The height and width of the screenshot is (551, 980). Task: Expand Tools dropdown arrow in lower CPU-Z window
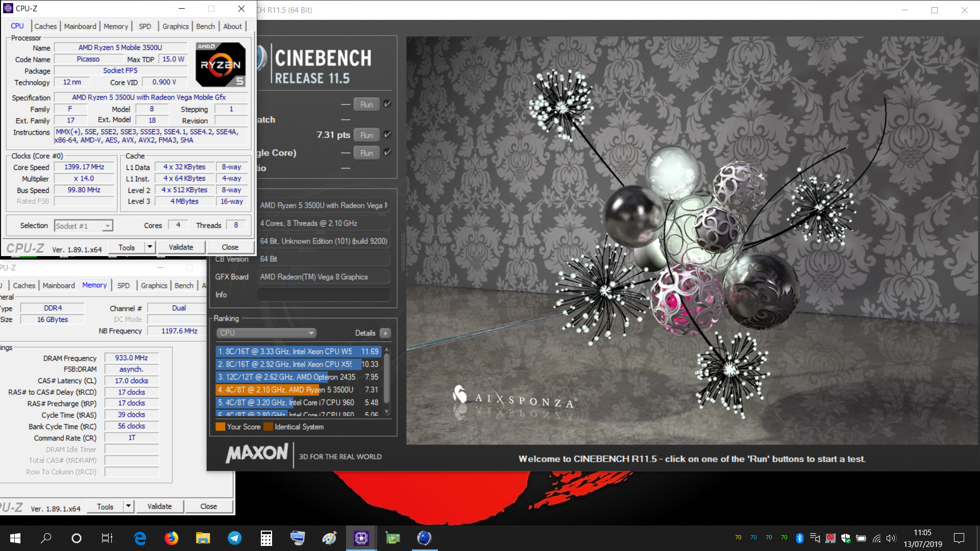(x=129, y=507)
